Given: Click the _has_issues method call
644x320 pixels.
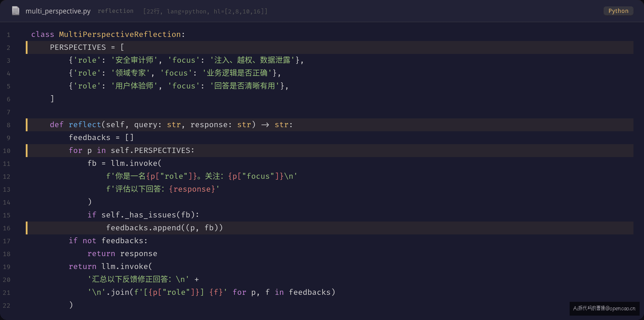Looking at the screenshot, I should [150, 215].
